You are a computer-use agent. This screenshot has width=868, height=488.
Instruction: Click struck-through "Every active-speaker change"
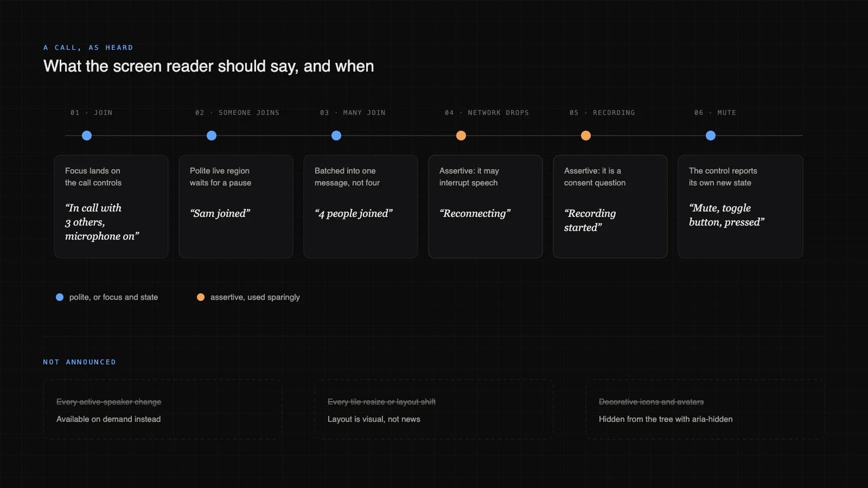109,402
